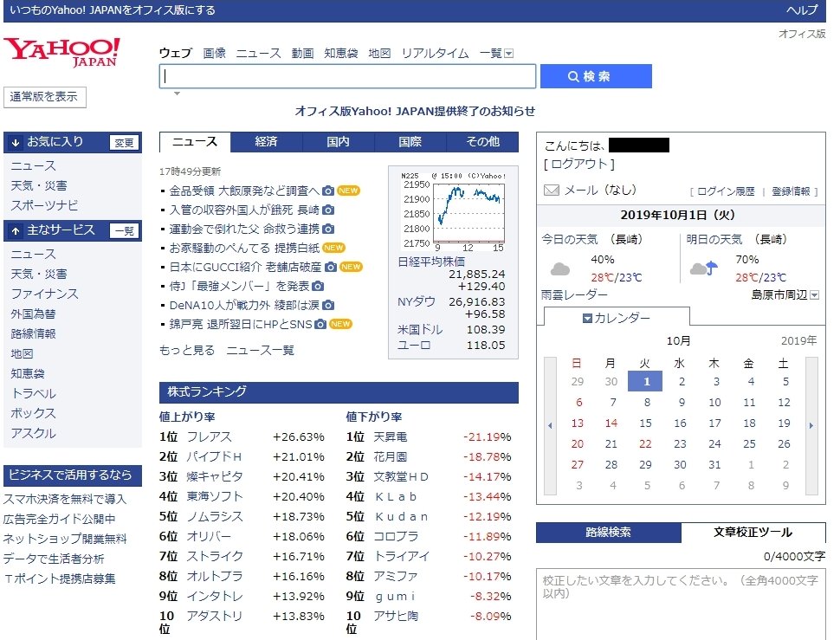Open the 登録情報 link

[x=791, y=191]
